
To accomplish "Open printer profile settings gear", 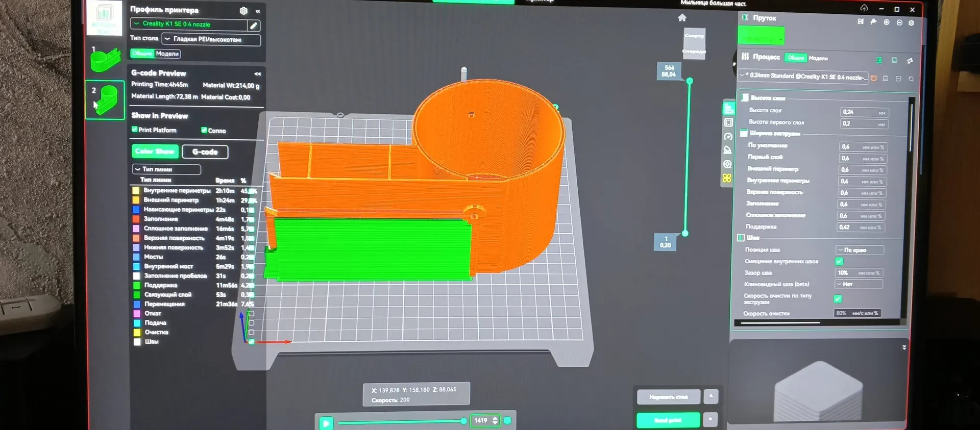I will pyautogui.click(x=243, y=11).
